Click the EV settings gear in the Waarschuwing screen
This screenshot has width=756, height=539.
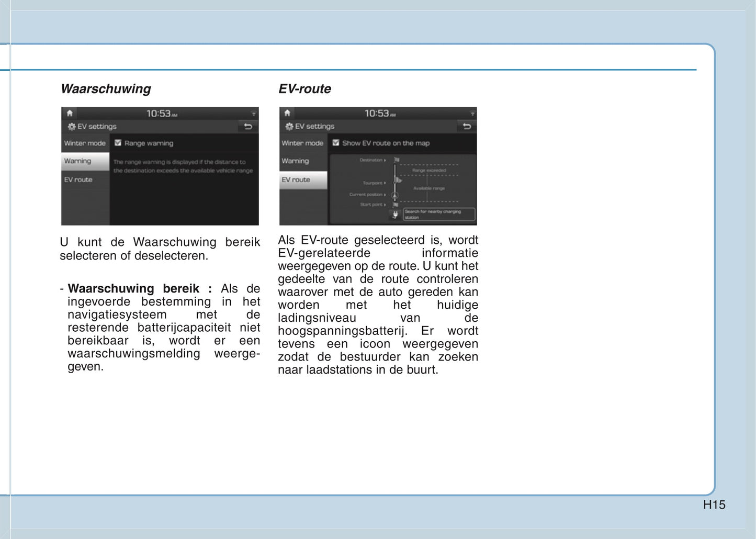click(72, 127)
